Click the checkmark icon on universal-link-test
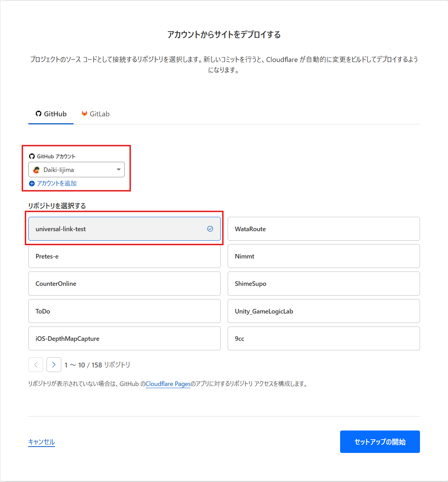 (210, 229)
